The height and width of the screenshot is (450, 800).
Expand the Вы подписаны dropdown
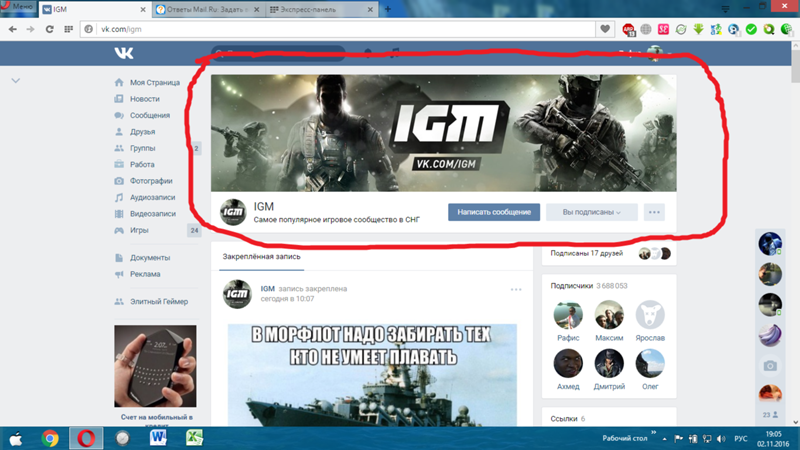(x=591, y=212)
